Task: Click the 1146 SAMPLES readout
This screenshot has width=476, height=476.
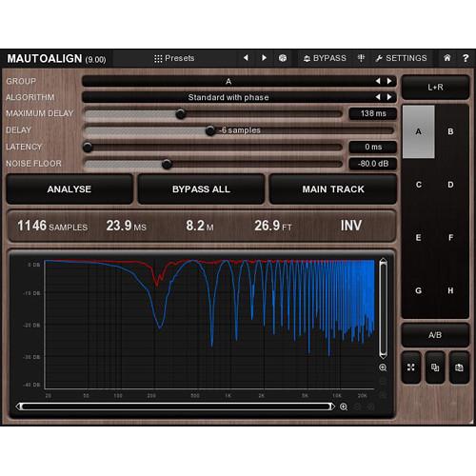Action: 52,226
